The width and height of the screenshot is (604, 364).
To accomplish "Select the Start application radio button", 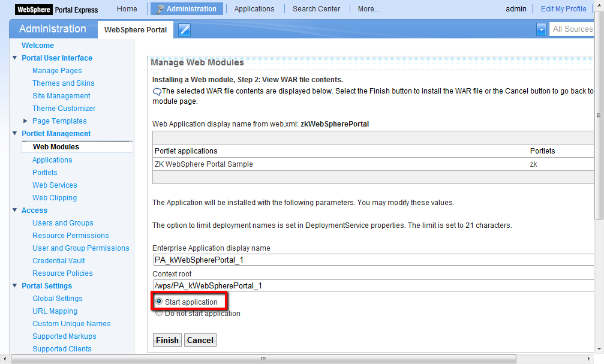I will tap(159, 301).
